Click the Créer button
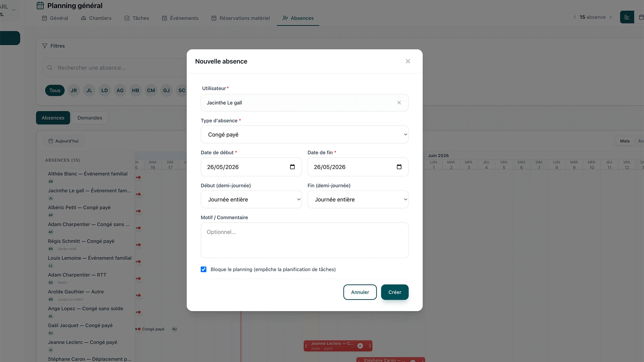Screen dimensions: 644x362 coord(395,292)
